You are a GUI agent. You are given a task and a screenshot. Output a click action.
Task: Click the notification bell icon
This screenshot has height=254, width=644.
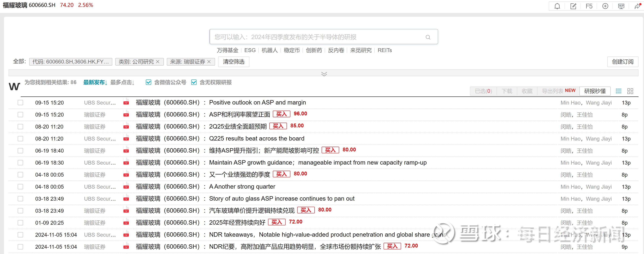[x=557, y=6]
